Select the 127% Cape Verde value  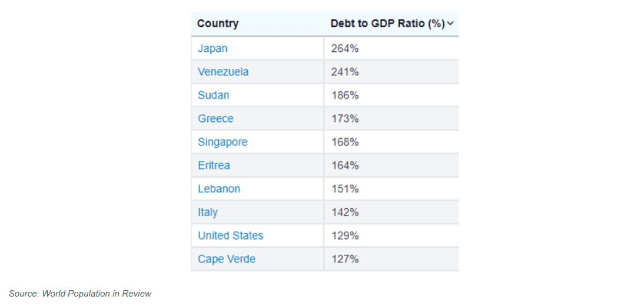[345, 259]
